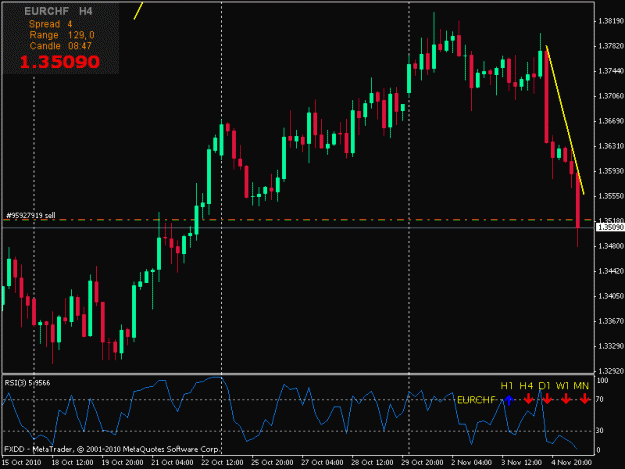
Task: Click the RSI scale value 0
Action: 598,450
